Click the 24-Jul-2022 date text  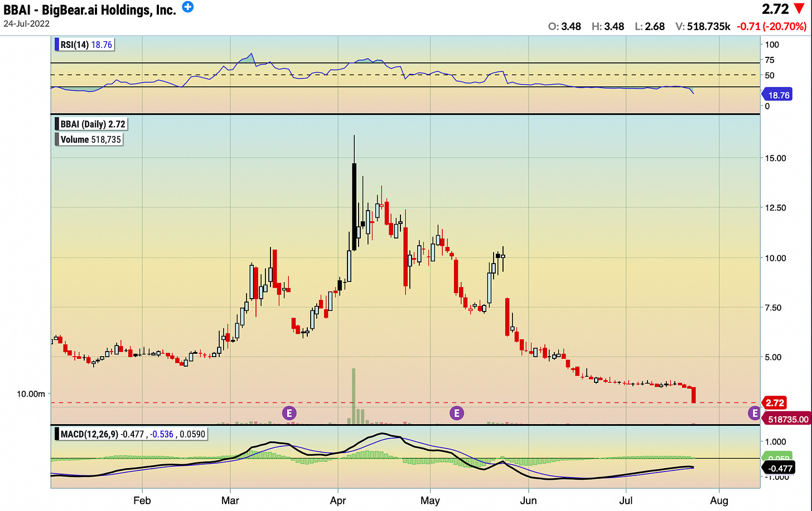click(x=26, y=23)
